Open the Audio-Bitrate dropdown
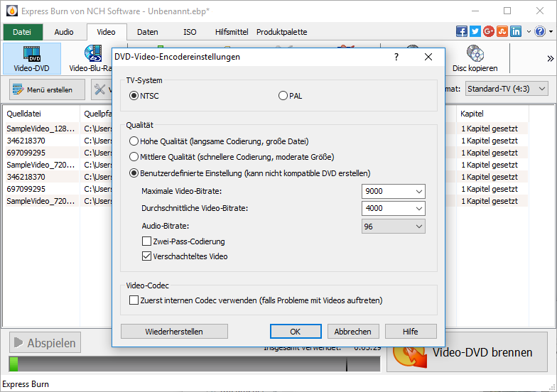557x392 pixels. pyautogui.click(x=394, y=226)
